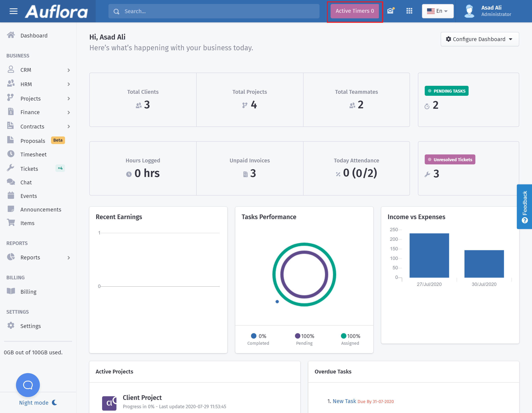This screenshot has height=413, width=532.
Task: Open the Configure Dashboard dropdown
Action: pos(480,39)
